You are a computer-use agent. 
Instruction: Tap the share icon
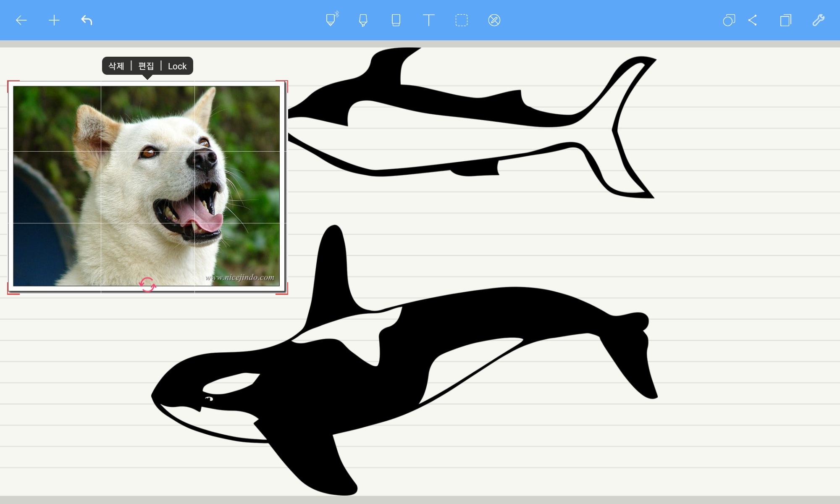(x=753, y=20)
